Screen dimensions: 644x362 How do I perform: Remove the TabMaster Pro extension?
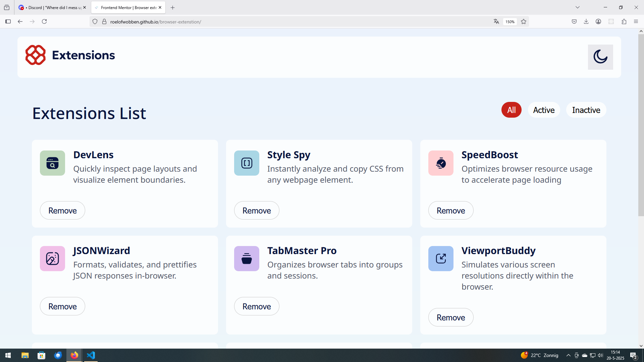coord(257,306)
